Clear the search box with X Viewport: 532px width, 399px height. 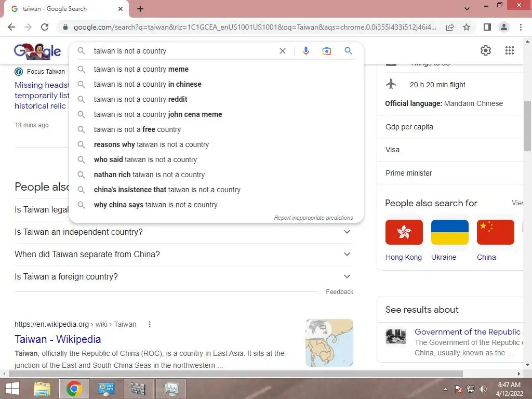[282, 51]
